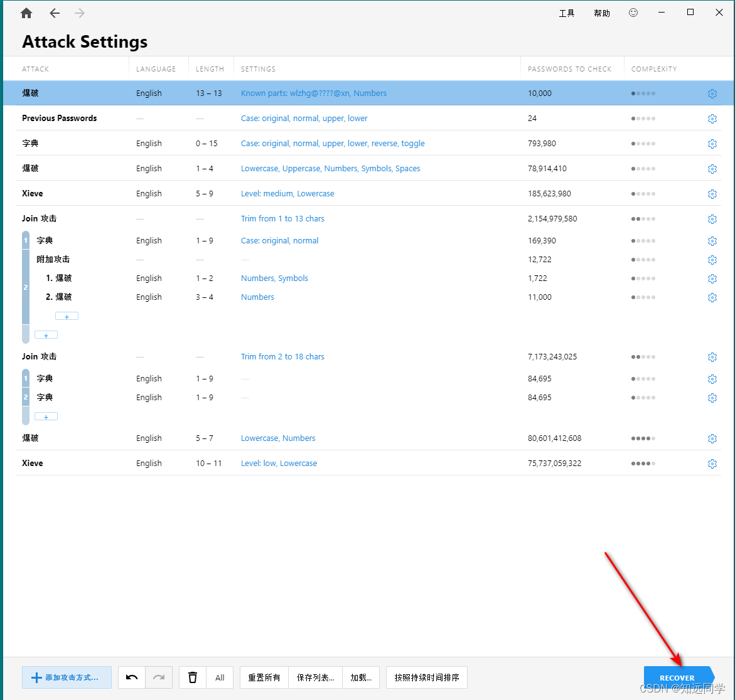
Task: Navigate back with the left arrow
Action: [x=55, y=13]
